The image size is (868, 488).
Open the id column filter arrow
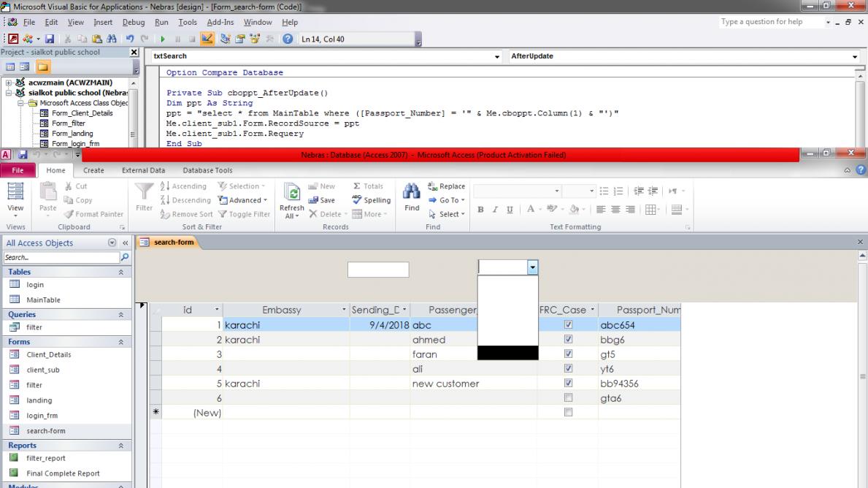[217, 310]
